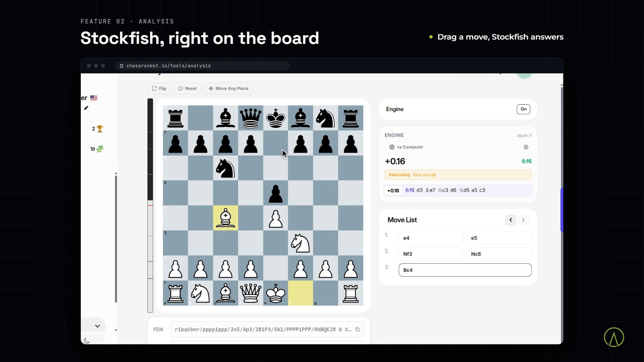Select vs Computer mode chip

click(x=406, y=147)
